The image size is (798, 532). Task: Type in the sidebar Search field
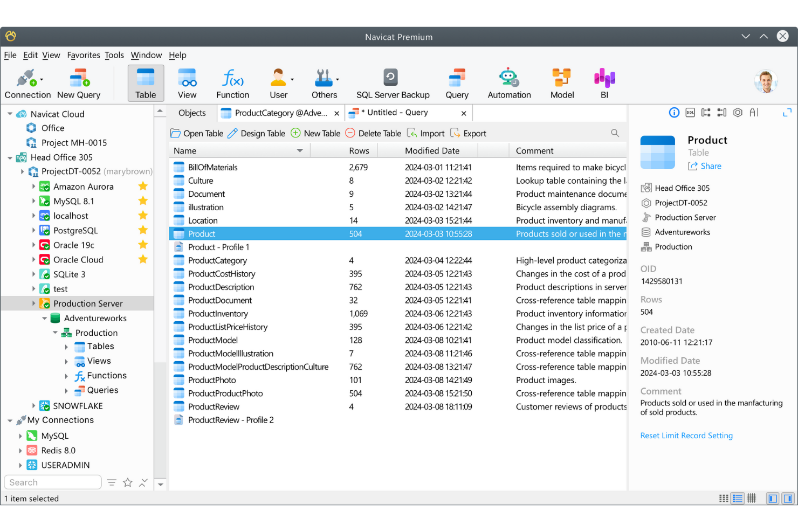pos(52,482)
